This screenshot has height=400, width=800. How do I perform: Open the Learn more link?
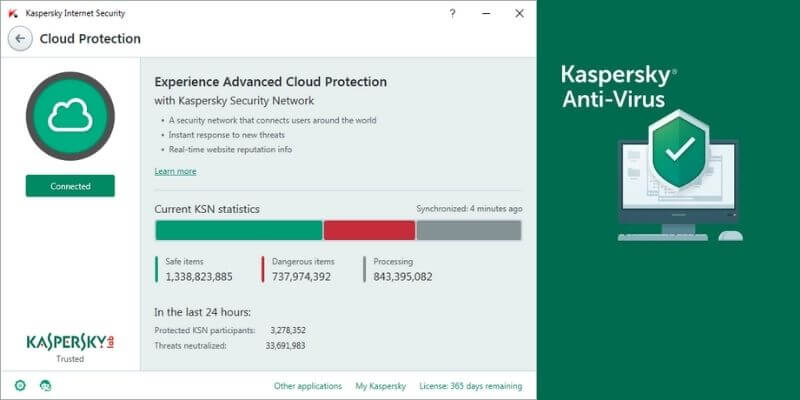coord(175,172)
